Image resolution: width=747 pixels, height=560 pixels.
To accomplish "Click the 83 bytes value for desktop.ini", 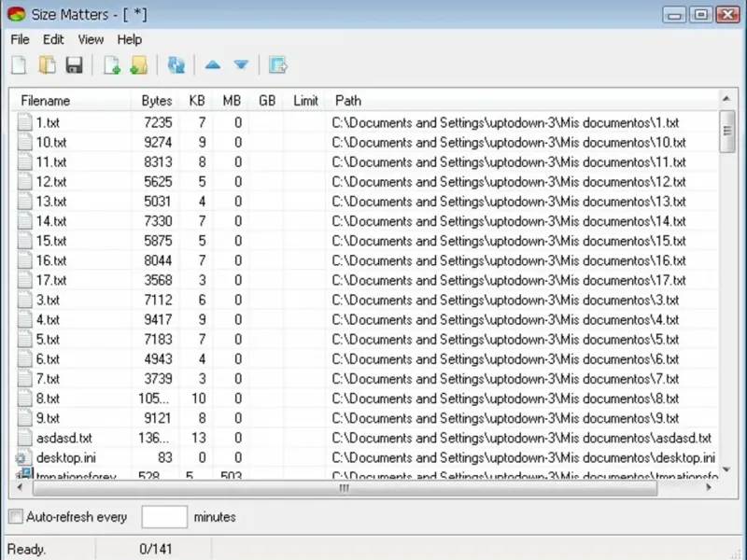I will click(x=165, y=457).
